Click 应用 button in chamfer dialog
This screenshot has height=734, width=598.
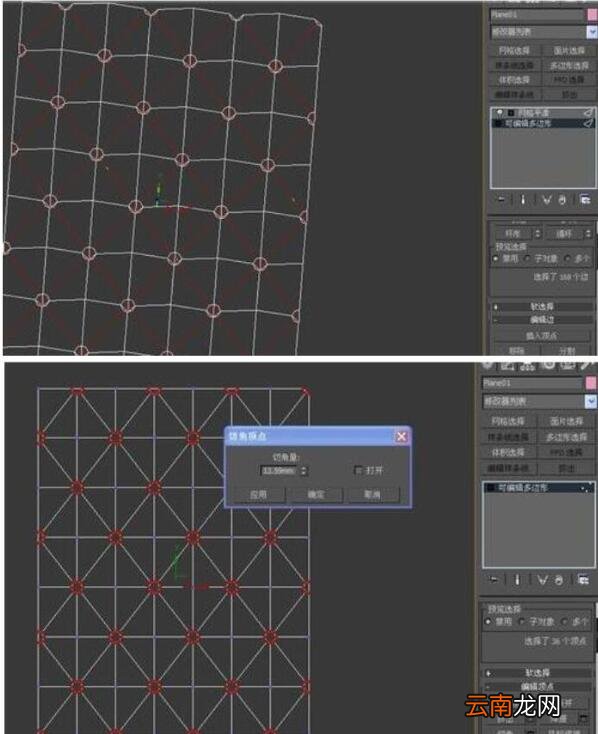click(x=258, y=494)
